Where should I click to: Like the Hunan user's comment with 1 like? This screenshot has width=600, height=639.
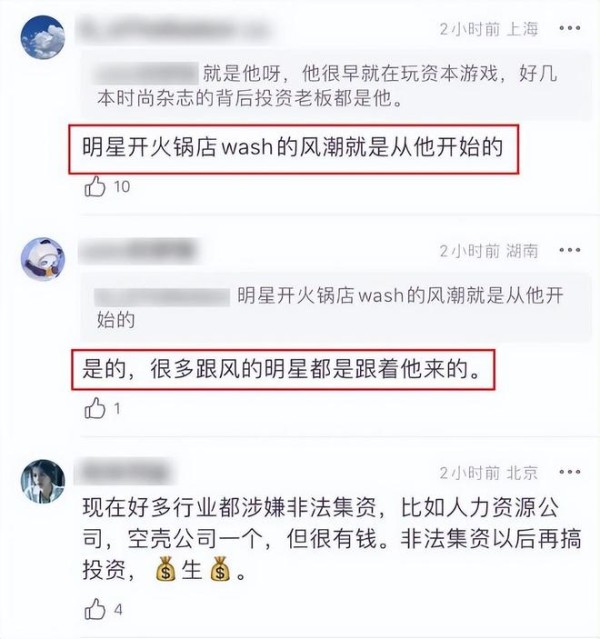click(95, 409)
